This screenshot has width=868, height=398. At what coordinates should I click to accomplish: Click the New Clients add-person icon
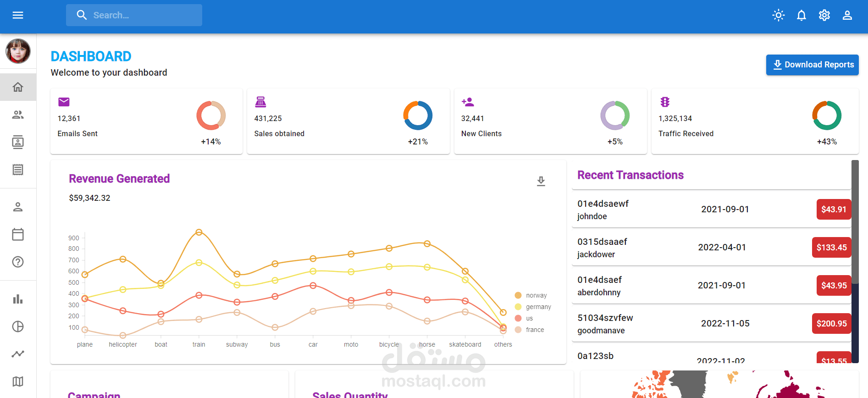click(x=468, y=102)
